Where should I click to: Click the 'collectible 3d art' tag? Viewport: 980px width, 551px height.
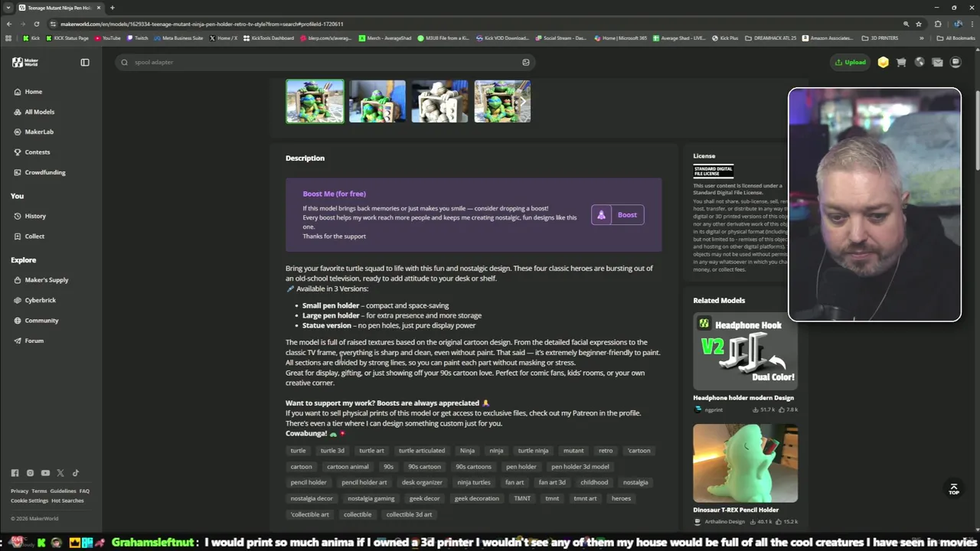(409, 515)
